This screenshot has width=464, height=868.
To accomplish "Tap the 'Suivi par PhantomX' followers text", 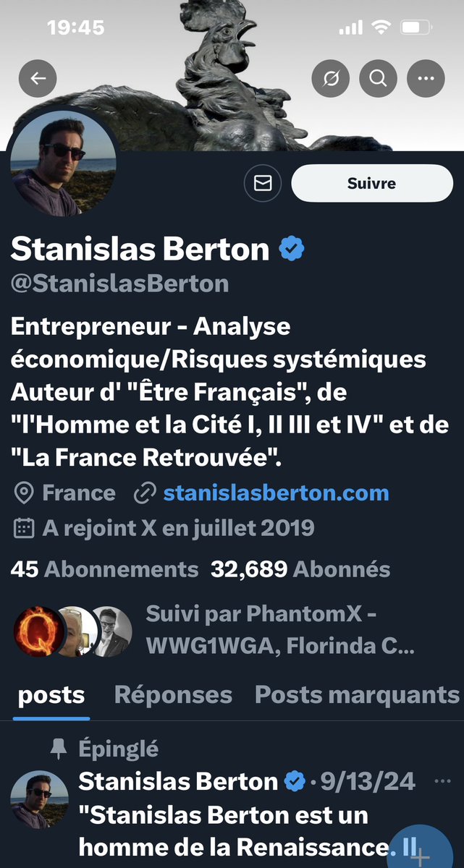I will tap(280, 629).
